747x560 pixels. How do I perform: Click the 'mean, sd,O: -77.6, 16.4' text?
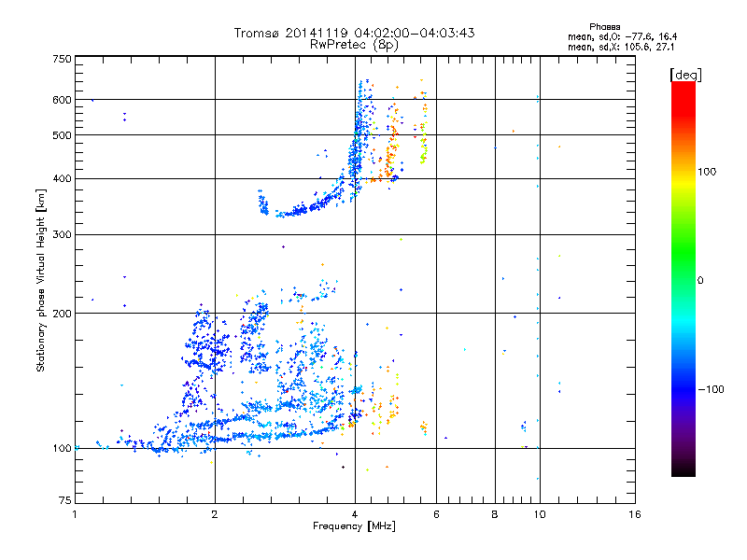coord(622,36)
